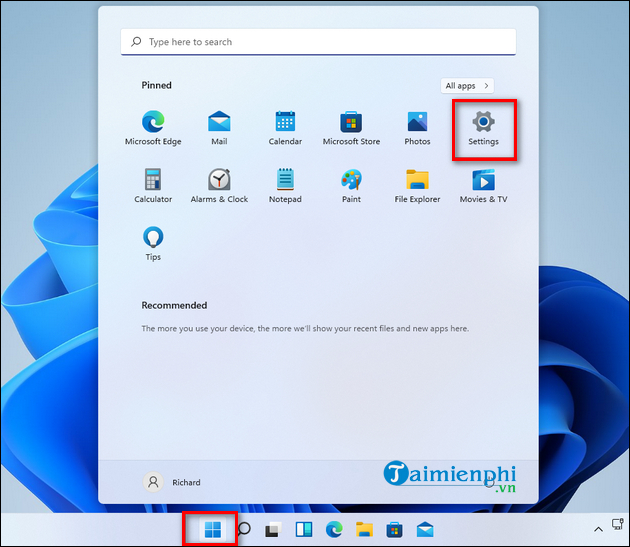Open Task View on the taskbar
The height and width of the screenshot is (547, 630).
[273, 529]
